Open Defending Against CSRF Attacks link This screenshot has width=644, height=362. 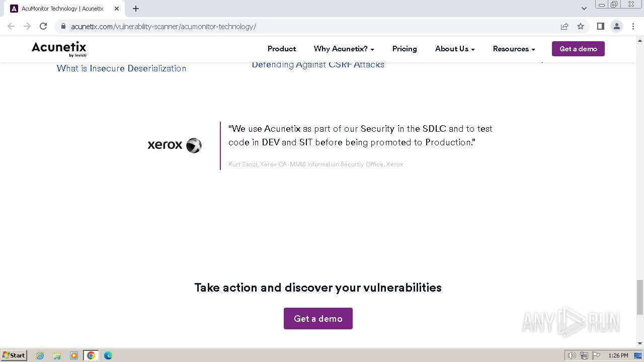(x=318, y=65)
